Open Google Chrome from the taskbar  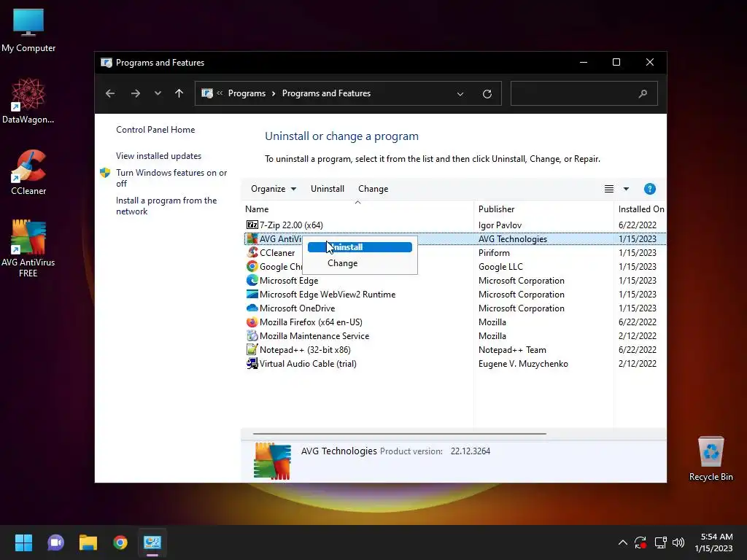(120, 542)
